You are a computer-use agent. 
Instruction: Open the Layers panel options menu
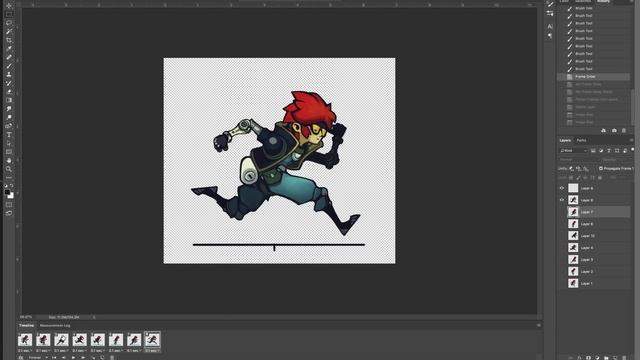[x=631, y=140]
